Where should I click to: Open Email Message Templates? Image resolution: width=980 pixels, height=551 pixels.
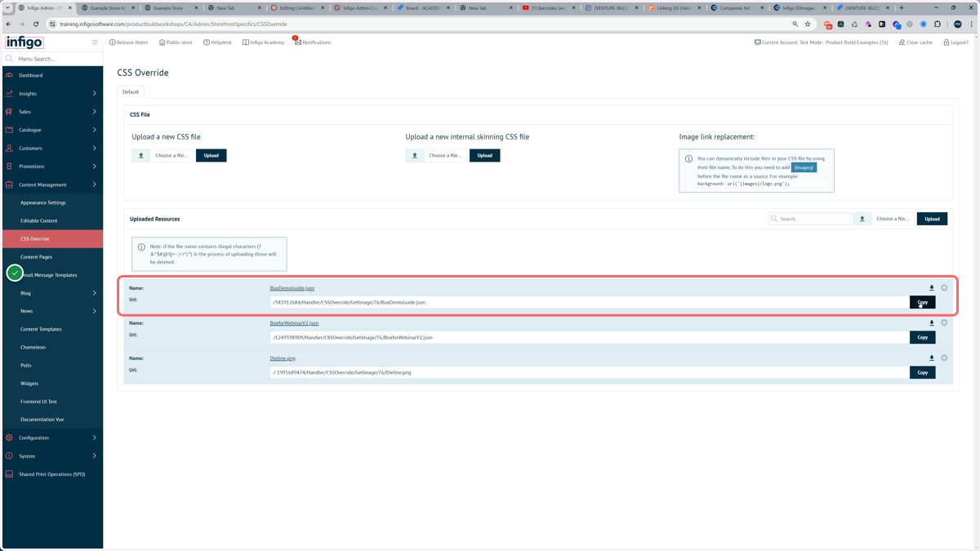click(51, 275)
